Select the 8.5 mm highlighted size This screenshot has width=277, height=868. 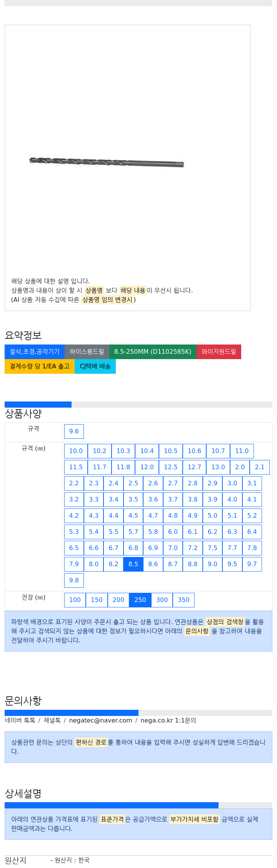[x=133, y=564]
